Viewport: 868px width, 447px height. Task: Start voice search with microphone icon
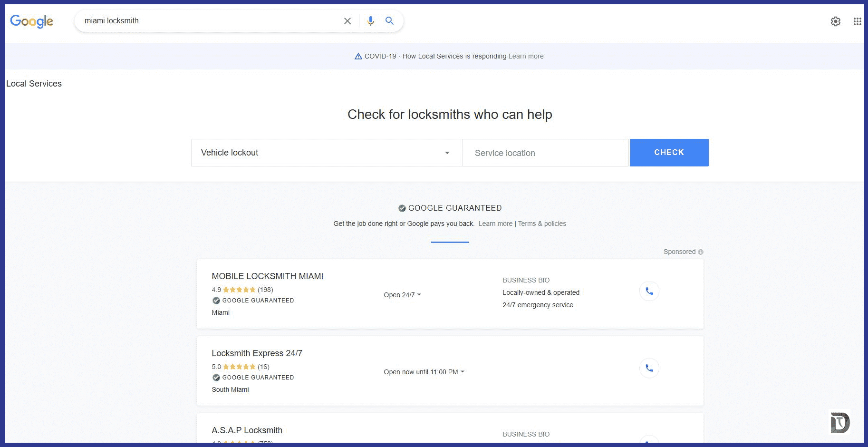(x=371, y=21)
